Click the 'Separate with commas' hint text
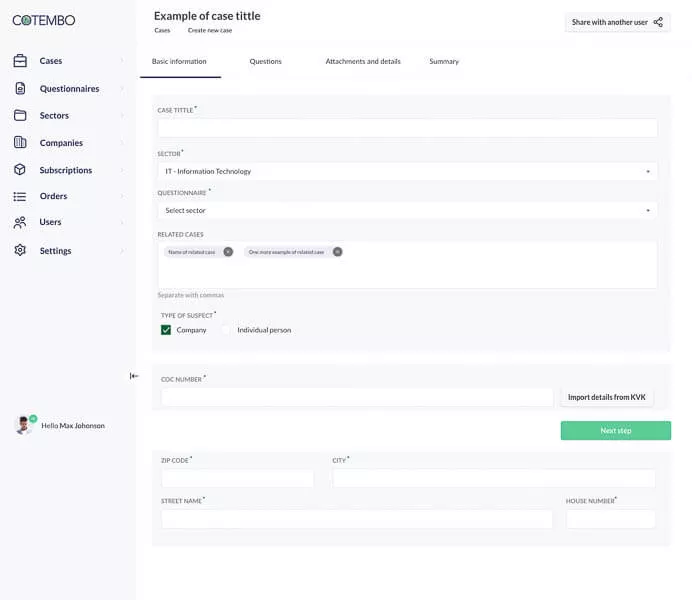 (x=191, y=295)
